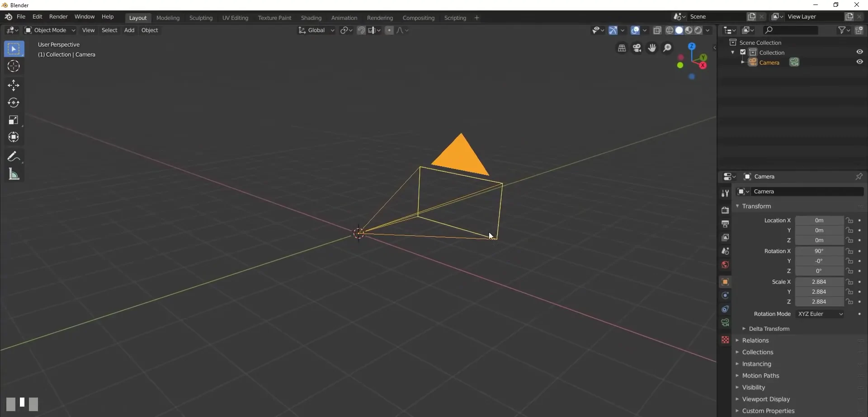
Task: Toggle visibility of Collection in outliner
Action: coord(859,52)
